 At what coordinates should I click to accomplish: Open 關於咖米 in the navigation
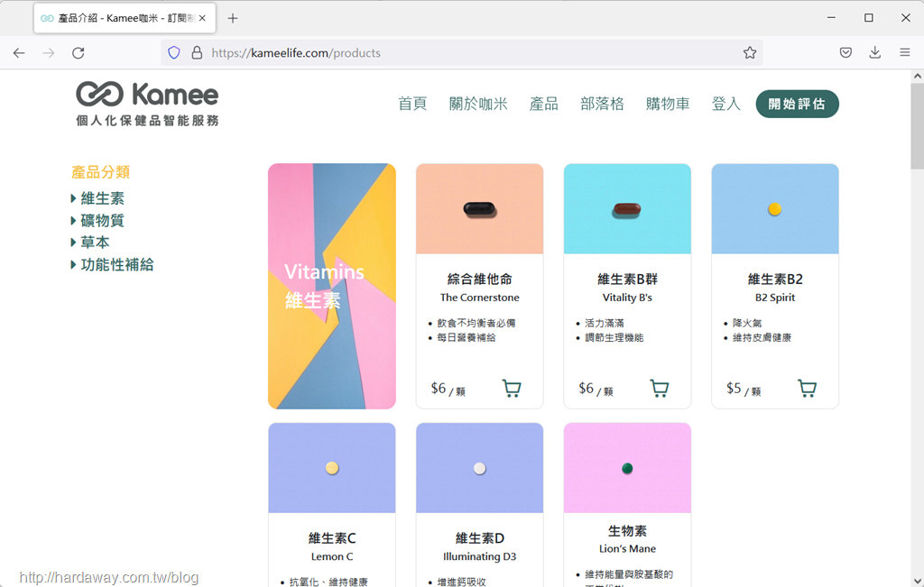point(478,105)
